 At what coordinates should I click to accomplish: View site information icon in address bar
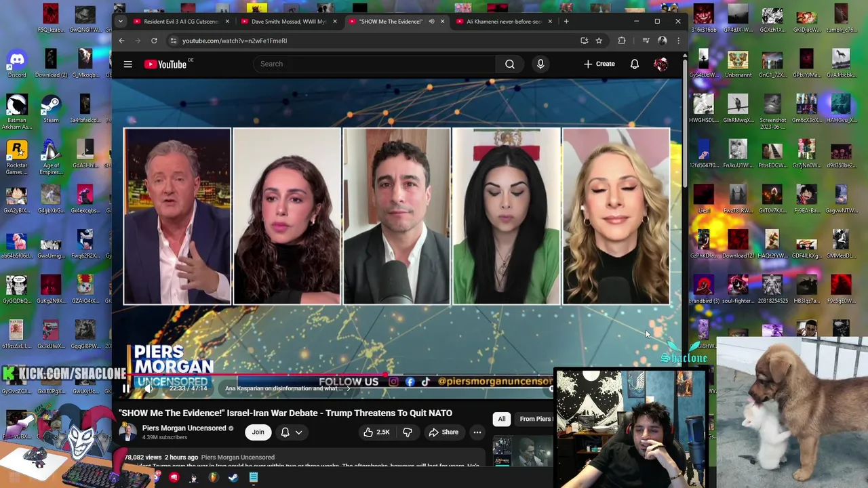tap(174, 41)
